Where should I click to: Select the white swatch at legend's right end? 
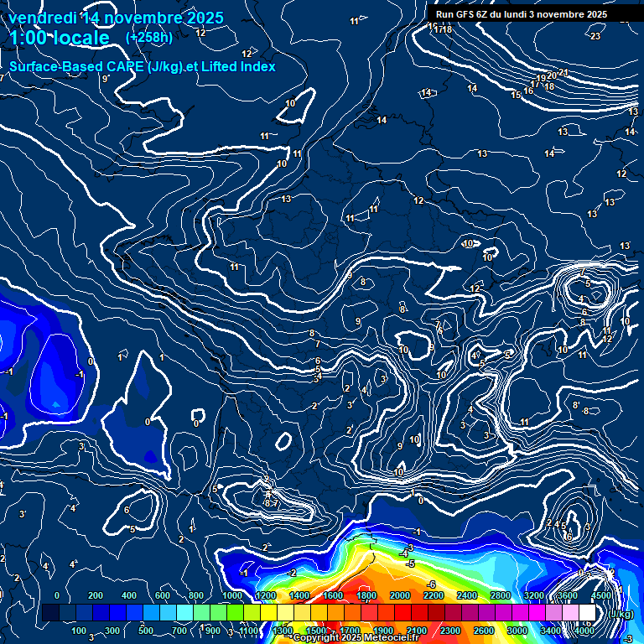coord(587,612)
